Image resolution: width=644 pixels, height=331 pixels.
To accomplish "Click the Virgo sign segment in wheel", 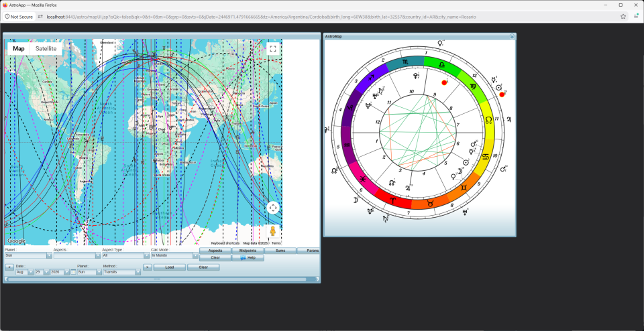I will [472, 86].
